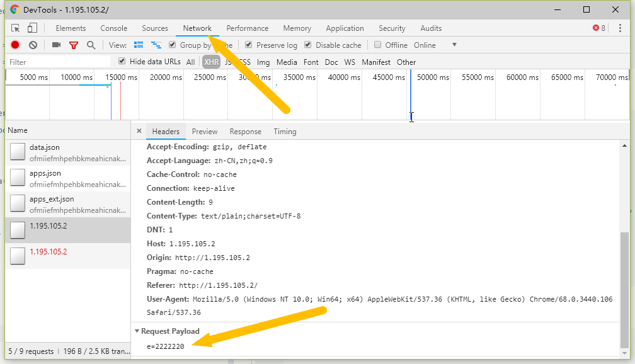
Task: Switch to the Preview detail tab
Action: [x=205, y=131]
